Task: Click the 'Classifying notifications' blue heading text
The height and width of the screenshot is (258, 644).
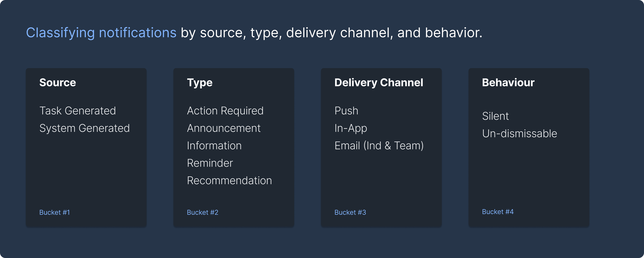Action: click(101, 33)
